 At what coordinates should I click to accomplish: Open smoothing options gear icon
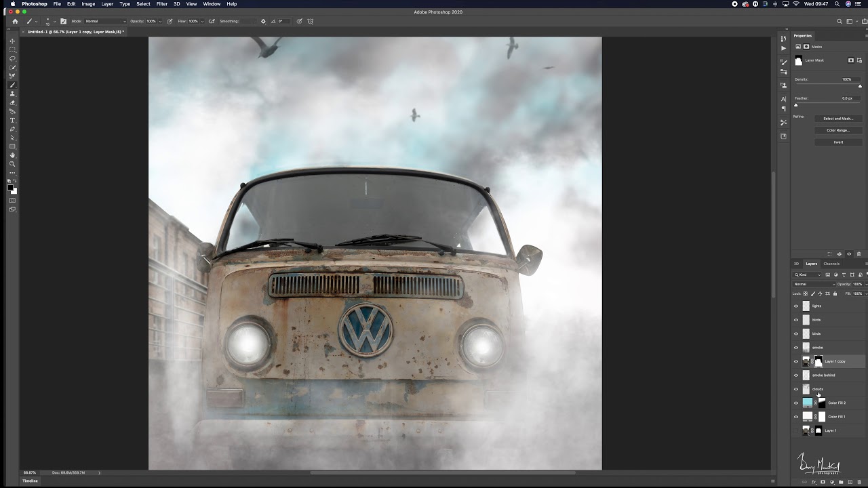pyautogui.click(x=263, y=21)
